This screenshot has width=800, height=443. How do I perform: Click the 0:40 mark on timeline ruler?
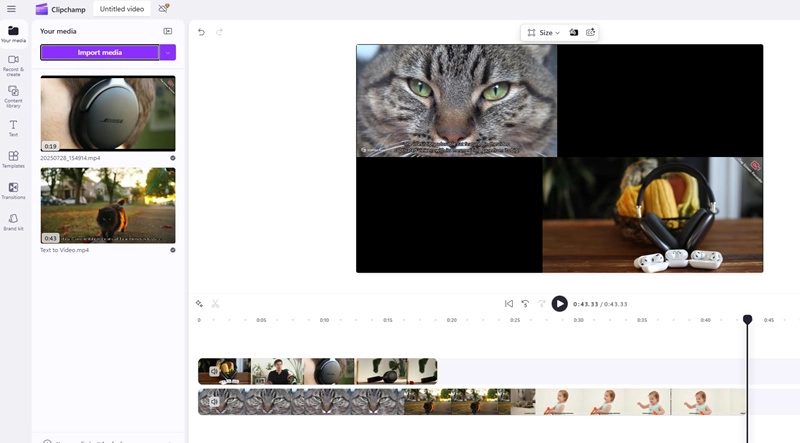(x=705, y=320)
